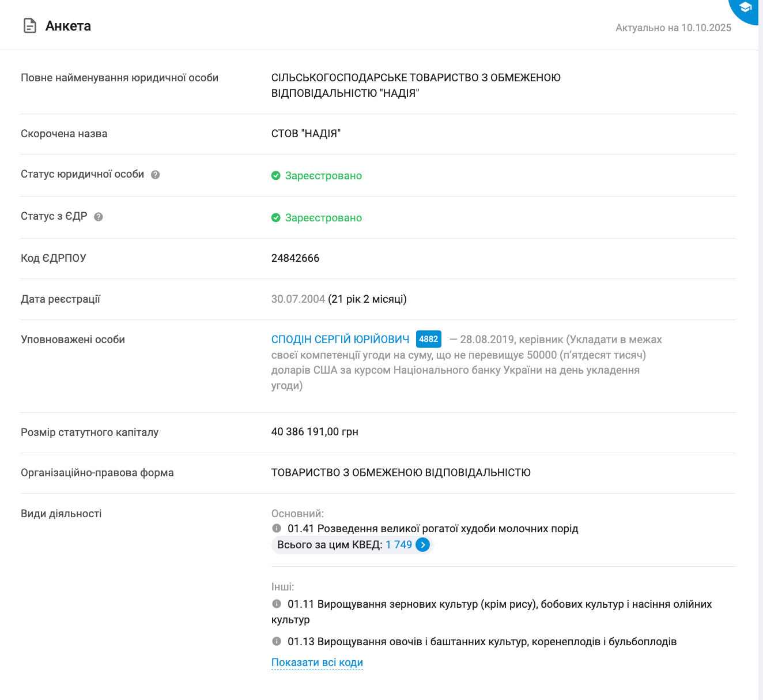Click info icon next to KVED 01.41
Screen dimensions: 763x700
(277, 528)
